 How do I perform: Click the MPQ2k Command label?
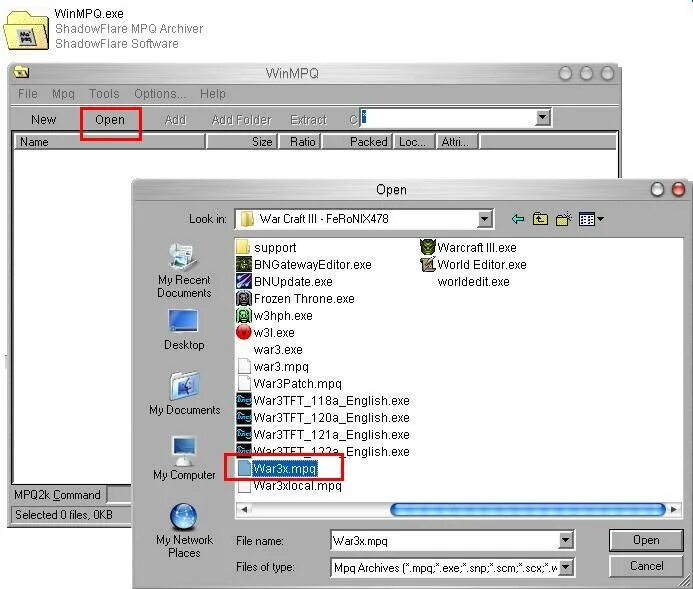coord(57,495)
